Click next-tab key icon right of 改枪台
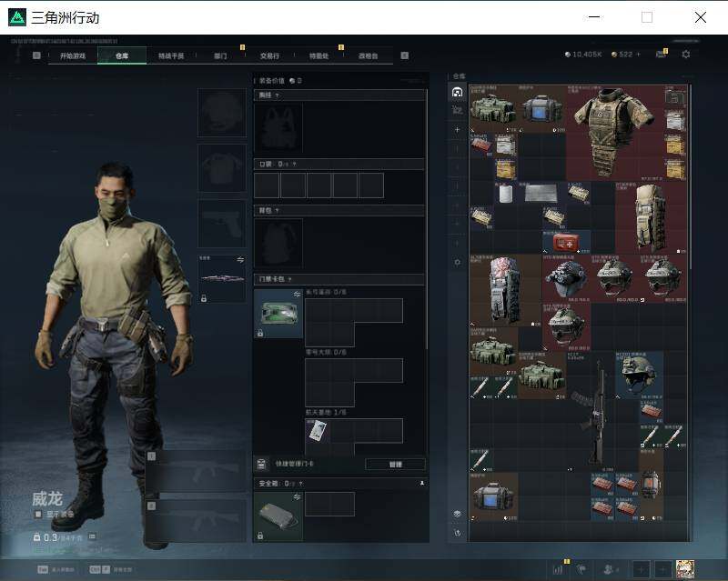The width and height of the screenshot is (728, 581). pos(405,55)
